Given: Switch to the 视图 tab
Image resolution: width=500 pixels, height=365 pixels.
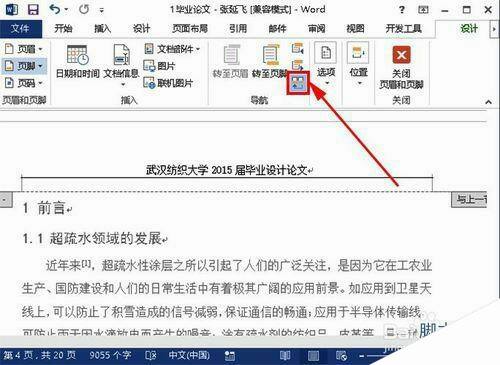Looking at the screenshot, I should click(x=355, y=29).
